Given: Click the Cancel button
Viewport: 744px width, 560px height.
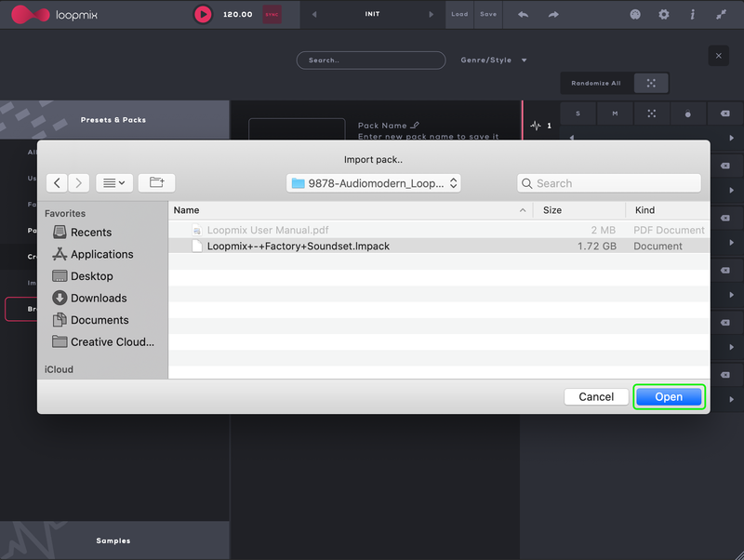Looking at the screenshot, I should (x=596, y=397).
